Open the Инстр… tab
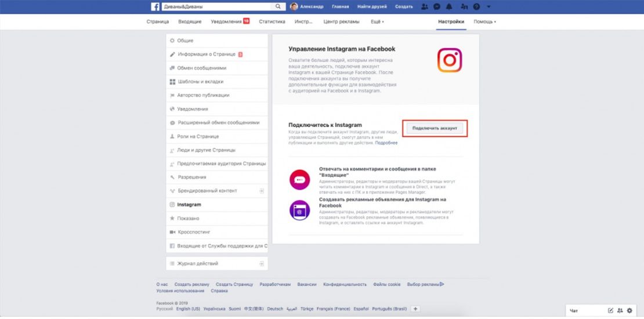Image resolution: width=644 pixels, height=319 pixels. 304,22
